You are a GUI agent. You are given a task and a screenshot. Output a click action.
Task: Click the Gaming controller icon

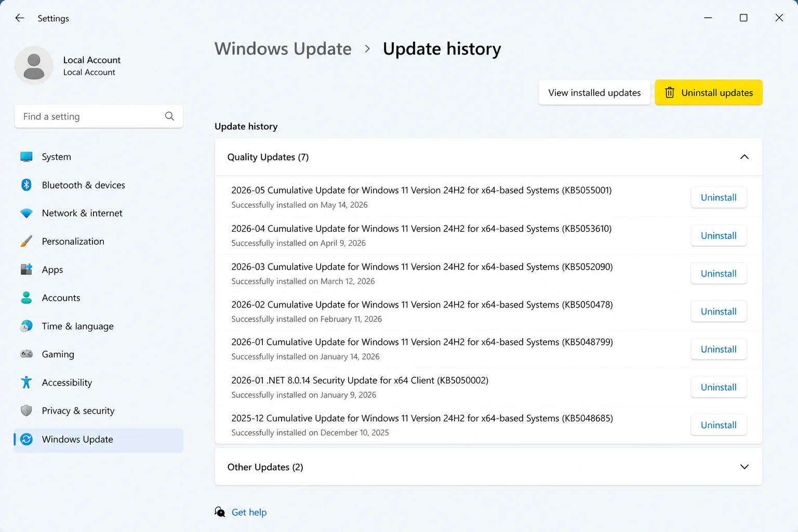(26, 354)
